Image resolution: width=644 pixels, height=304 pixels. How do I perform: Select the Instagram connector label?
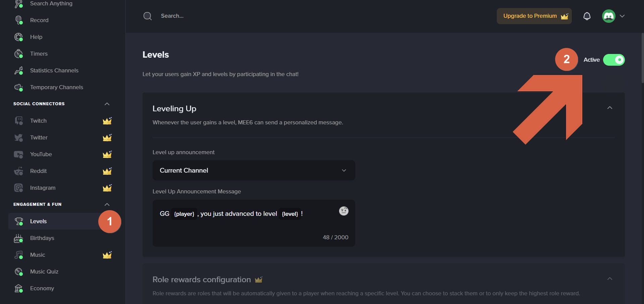point(43,188)
